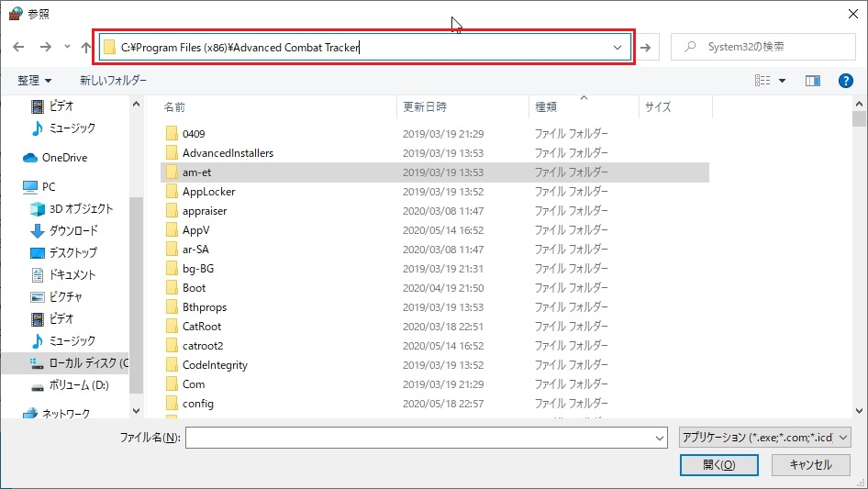Viewport: 868px width, 489px height.
Task: Sort by 種類 column header
Action: pos(546,106)
